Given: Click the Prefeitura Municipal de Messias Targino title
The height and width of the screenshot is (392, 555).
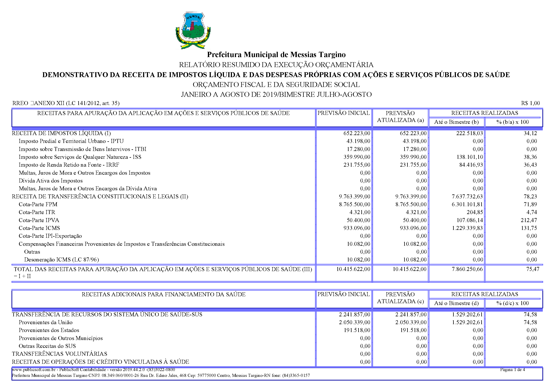Looking at the screenshot, I should coord(276,55).
